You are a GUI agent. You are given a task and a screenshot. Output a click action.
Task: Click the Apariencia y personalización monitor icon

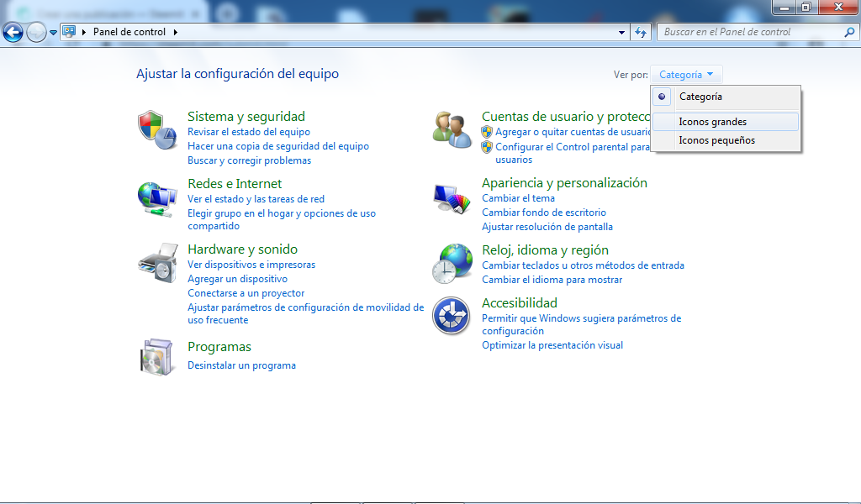[x=452, y=198]
